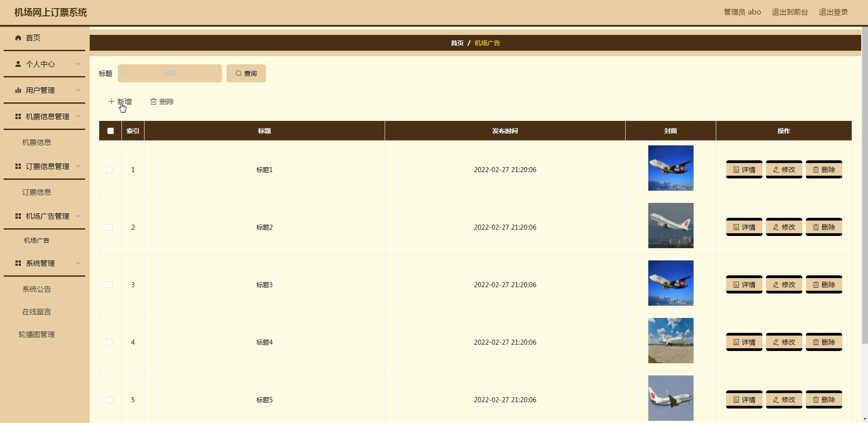Click the grid icon for 订票信息管理

pos(18,166)
